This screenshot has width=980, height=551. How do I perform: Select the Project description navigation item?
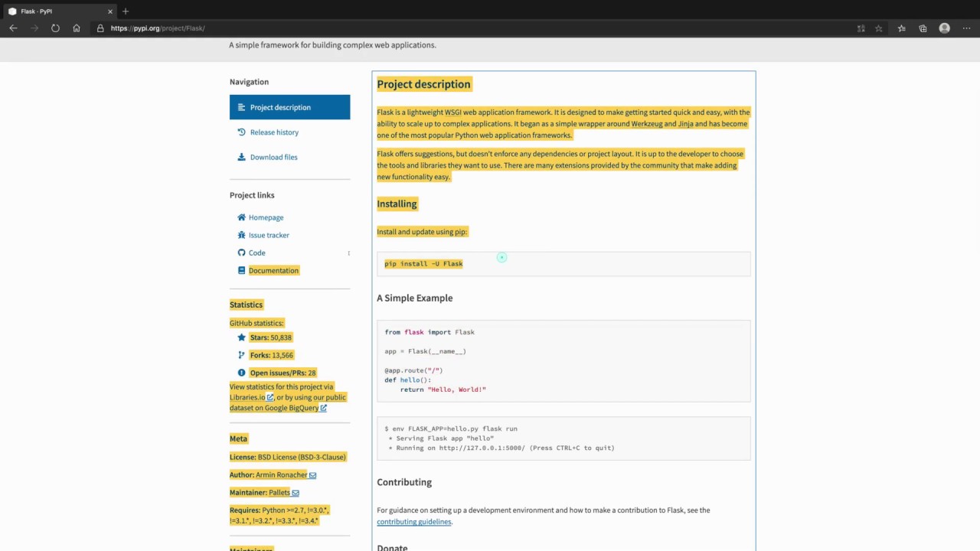tap(289, 107)
